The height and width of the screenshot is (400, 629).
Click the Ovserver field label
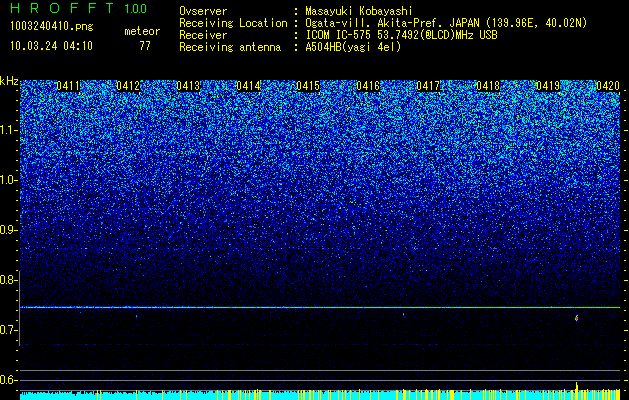pos(203,11)
